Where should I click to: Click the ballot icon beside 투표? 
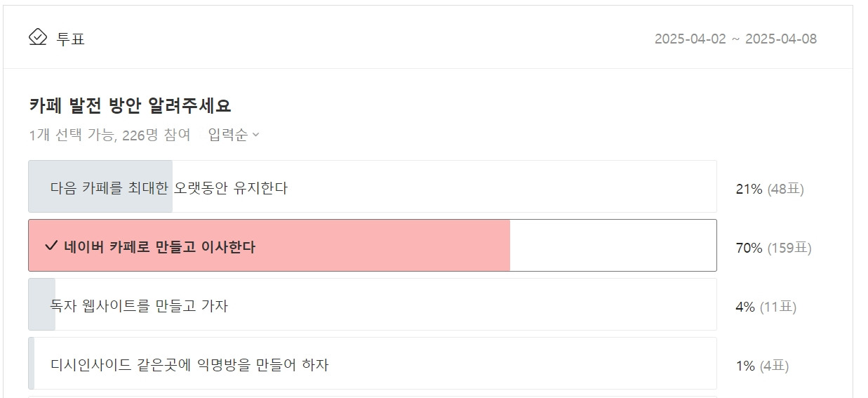(x=37, y=37)
